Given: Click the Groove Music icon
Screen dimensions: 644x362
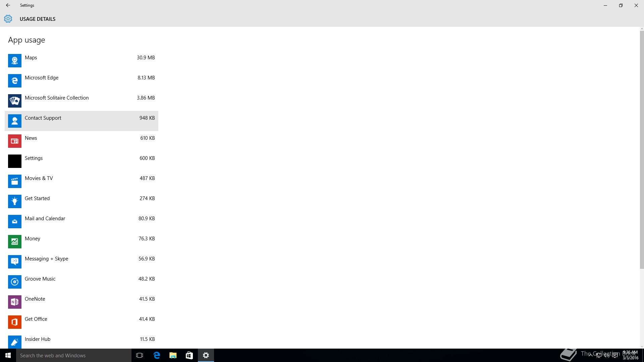Looking at the screenshot, I should (x=15, y=282).
